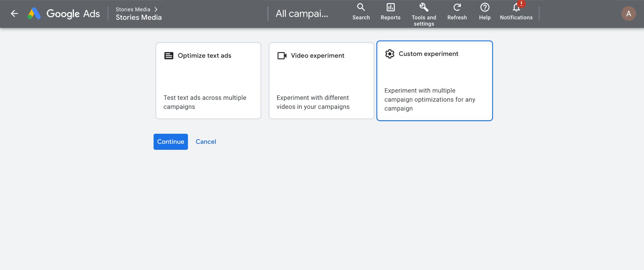Click the Stories Media account name
This screenshot has height=270, width=644.
point(139,18)
